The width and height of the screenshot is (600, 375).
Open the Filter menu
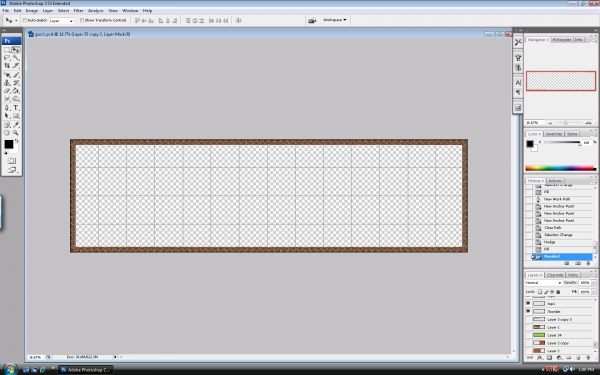[78, 11]
